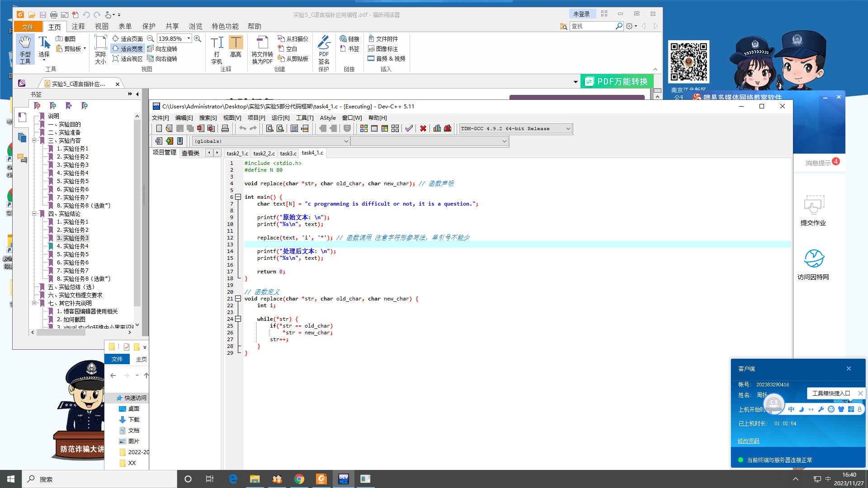Click the Profile Analysis chart icon
This screenshot has width=868, height=488.
(437, 129)
